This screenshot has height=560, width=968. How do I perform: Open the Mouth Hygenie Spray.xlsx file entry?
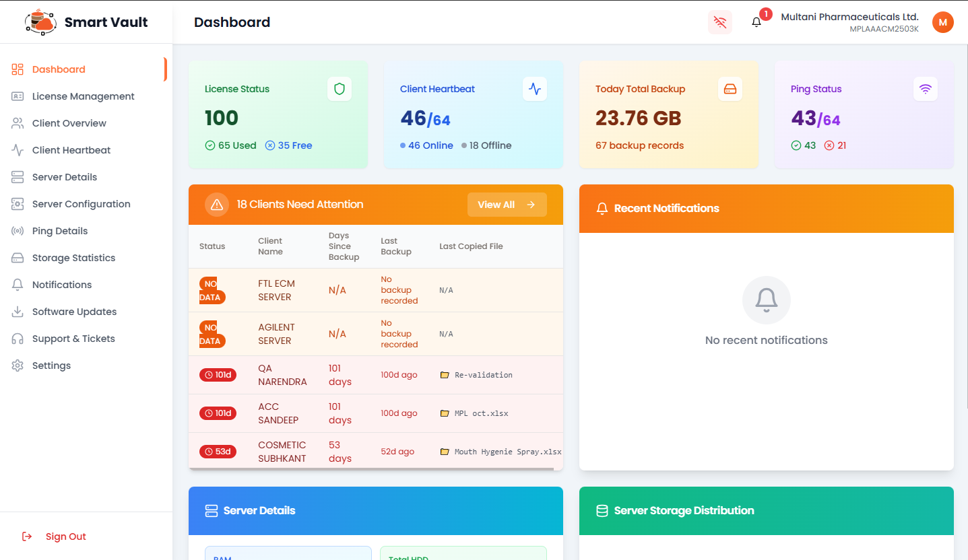507,452
